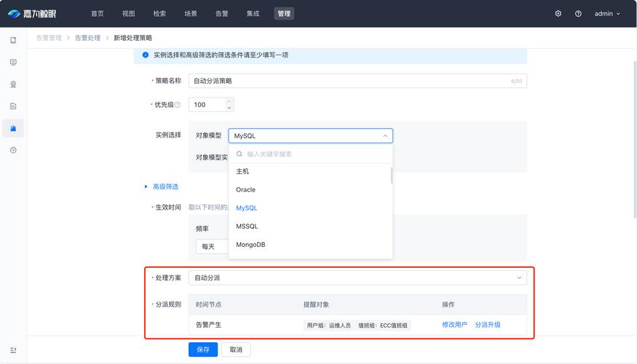The height and width of the screenshot is (364, 637).
Task: Click the 策略名称 input field
Action: [x=357, y=81]
